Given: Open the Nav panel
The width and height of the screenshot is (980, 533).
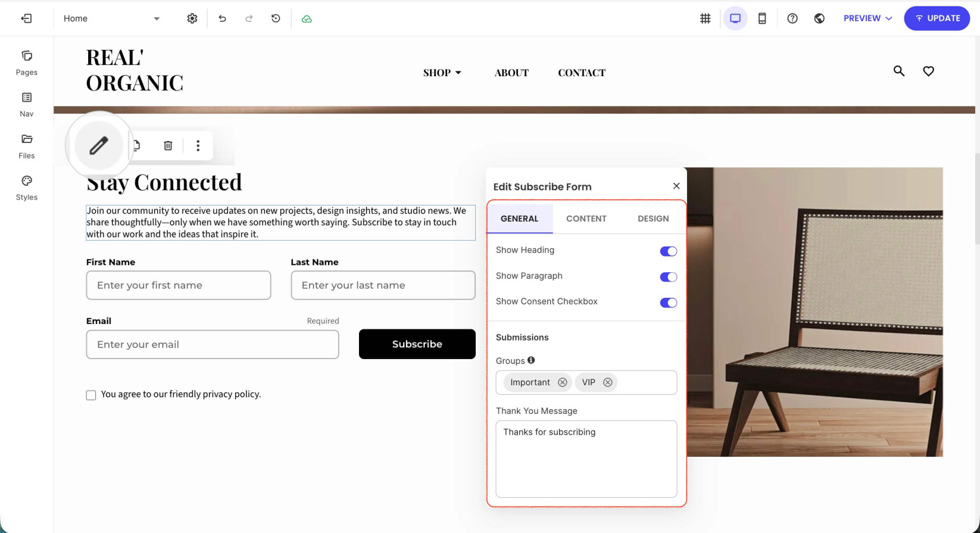Looking at the screenshot, I should tap(27, 105).
